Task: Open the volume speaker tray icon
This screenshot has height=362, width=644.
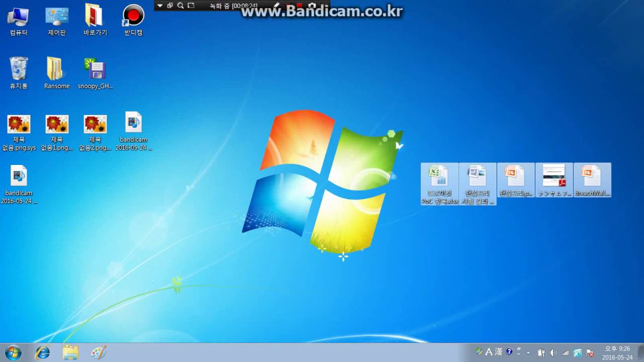Action: coord(553,353)
